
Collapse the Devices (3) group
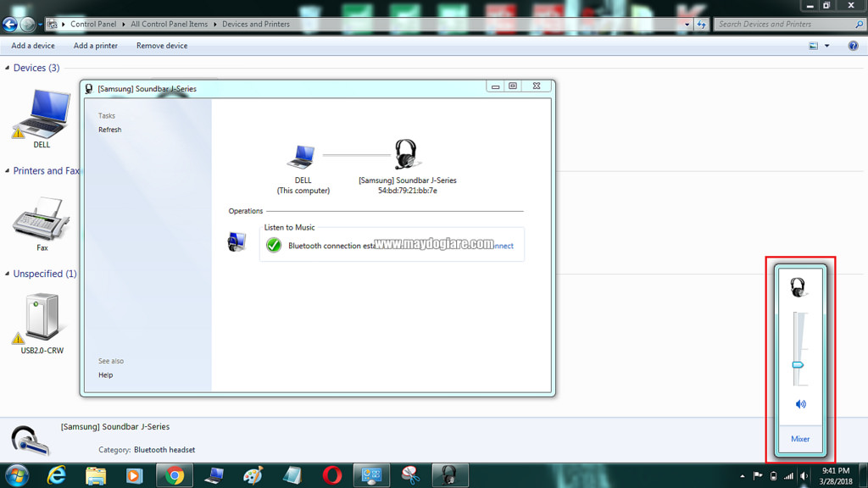click(7, 68)
